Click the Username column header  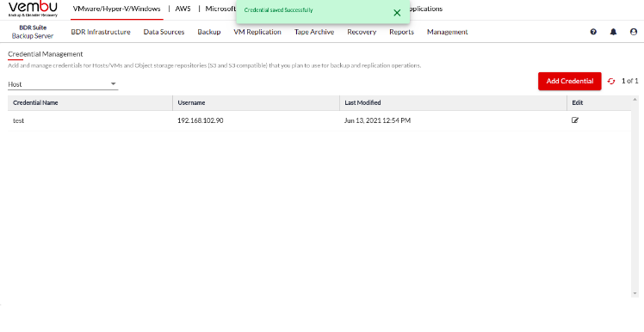[x=256, y=102]
